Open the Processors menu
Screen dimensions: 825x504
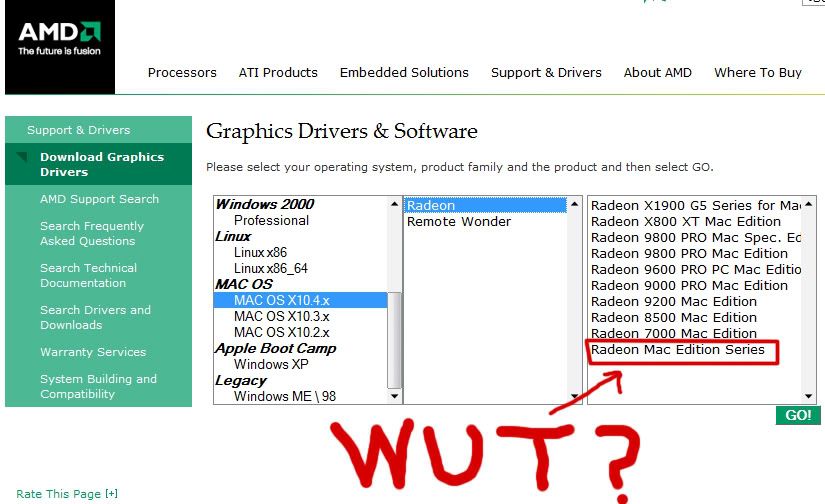coord(182,73)
